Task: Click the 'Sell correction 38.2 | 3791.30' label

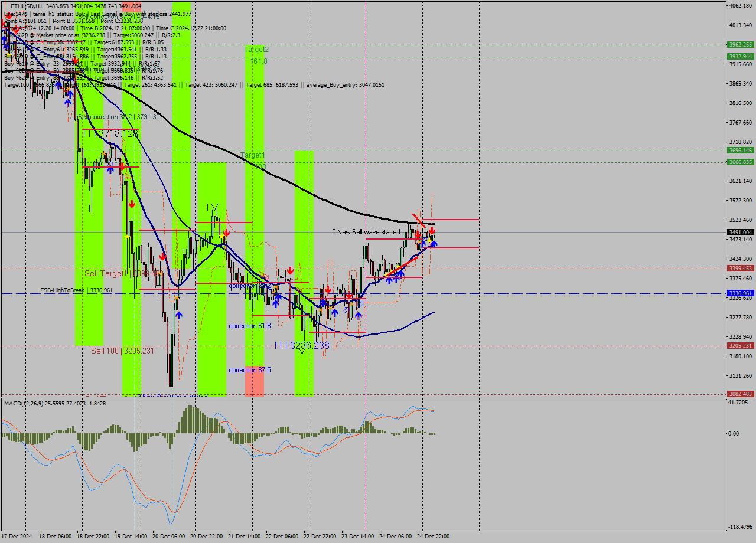Action: (119, 117)
